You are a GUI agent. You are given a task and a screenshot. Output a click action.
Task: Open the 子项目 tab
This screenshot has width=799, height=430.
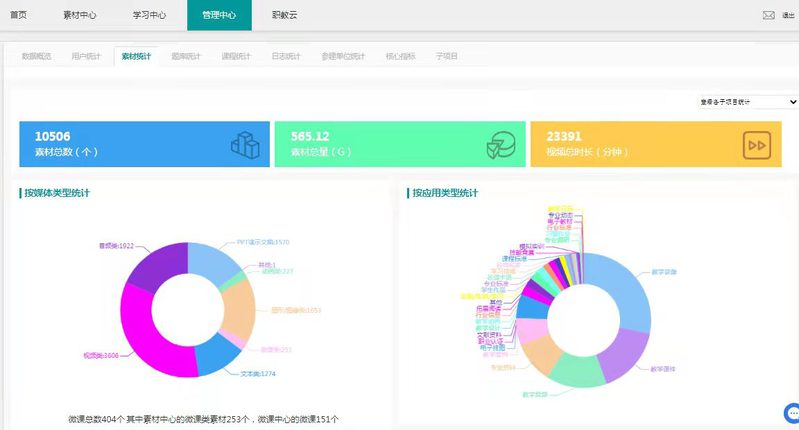coord(447,57)
